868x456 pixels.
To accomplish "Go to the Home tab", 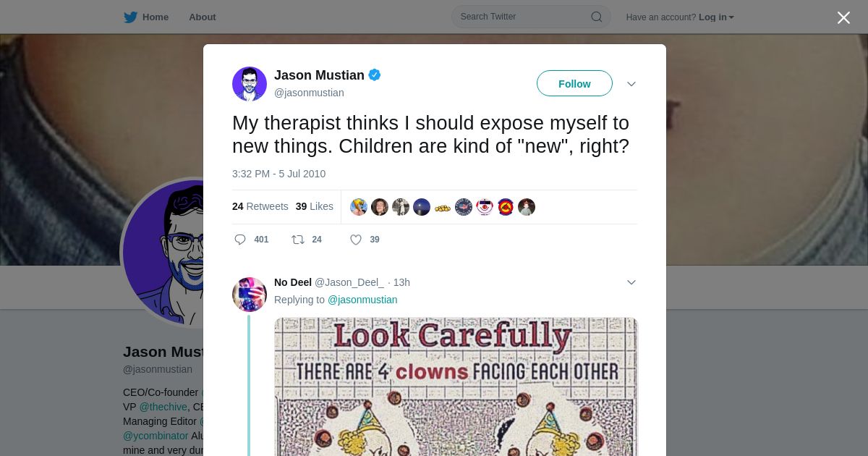I will (x=146, y=17).
